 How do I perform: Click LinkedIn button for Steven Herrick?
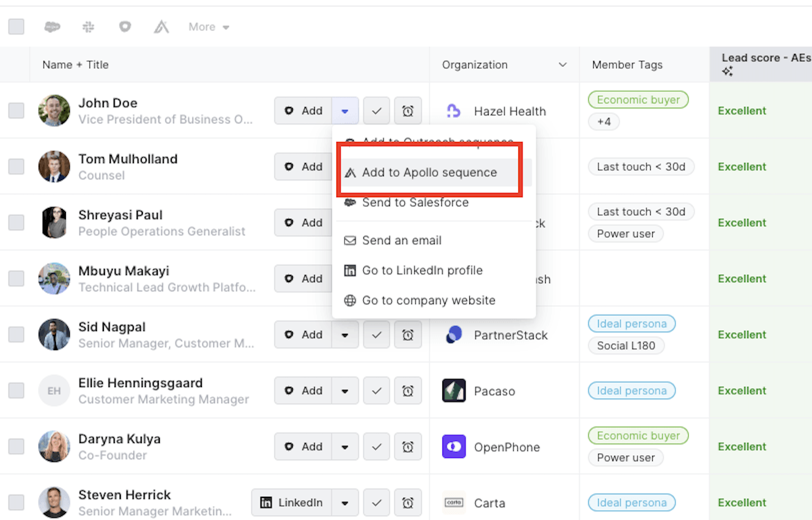(292, 503)
